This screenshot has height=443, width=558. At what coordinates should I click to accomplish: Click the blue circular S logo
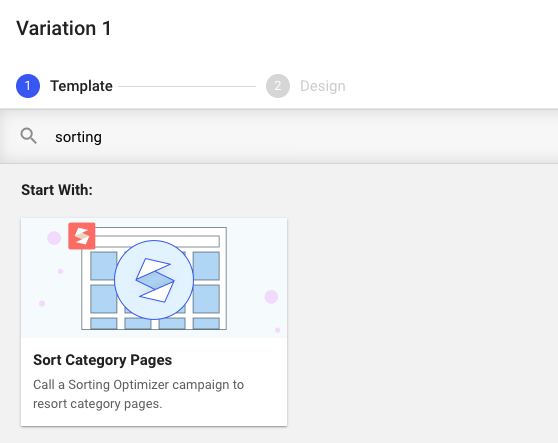point(154,280)
